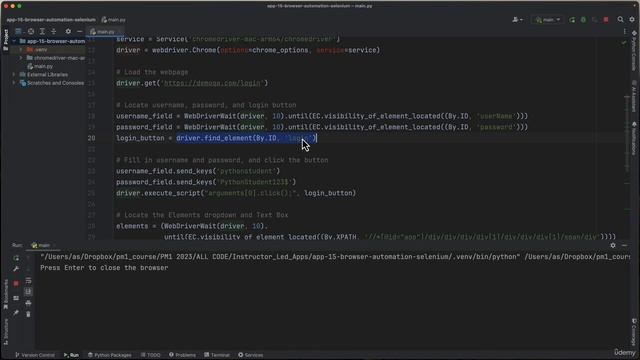This screenshot has width=640, height=360.
Task: Open Search Everywhere magnifier icon
Action: (x=620, y=20)
